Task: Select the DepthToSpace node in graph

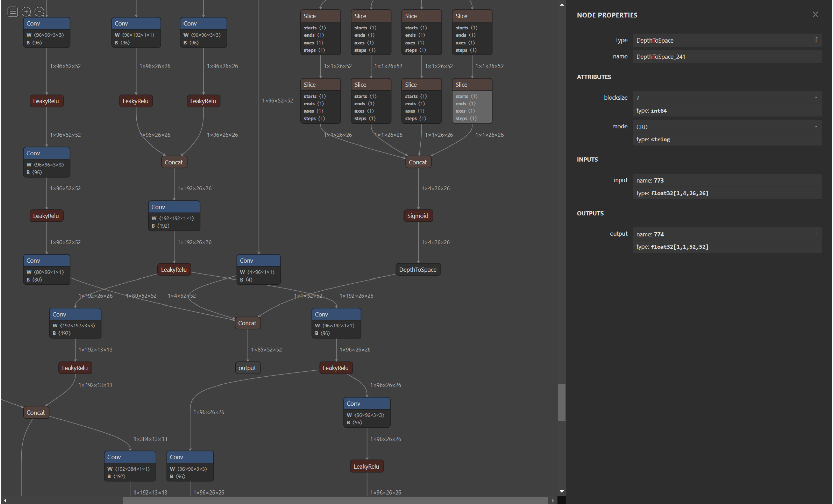Action: tap(418, 270)
